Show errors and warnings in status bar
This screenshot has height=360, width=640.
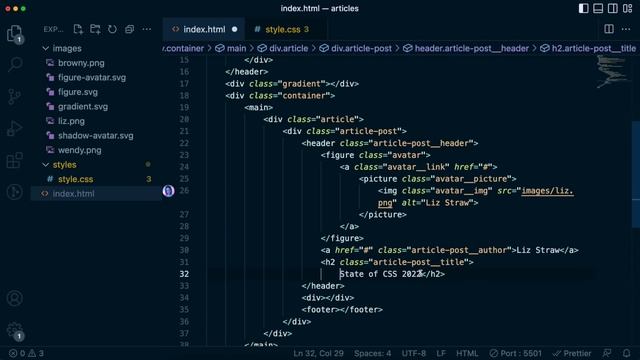(x=26, y=353)
